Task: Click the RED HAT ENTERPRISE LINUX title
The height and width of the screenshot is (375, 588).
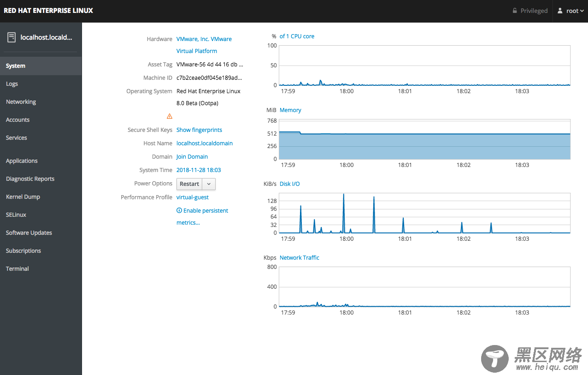Action: pos(48,11)
